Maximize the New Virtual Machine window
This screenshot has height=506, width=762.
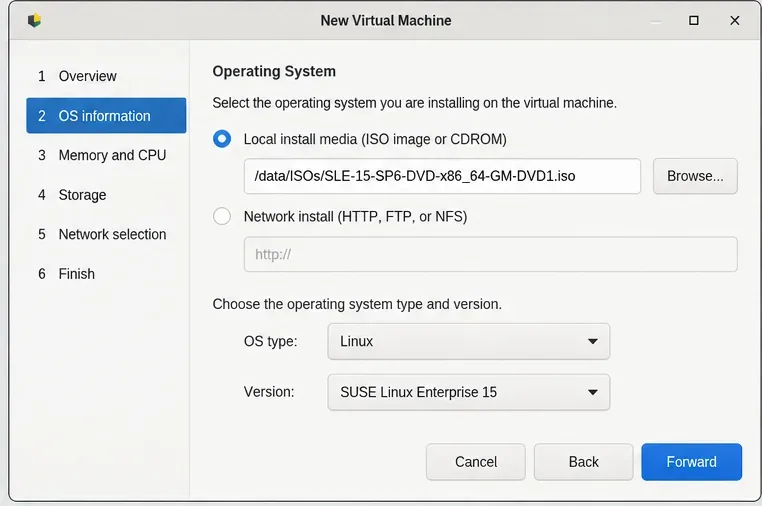[694, 20]
